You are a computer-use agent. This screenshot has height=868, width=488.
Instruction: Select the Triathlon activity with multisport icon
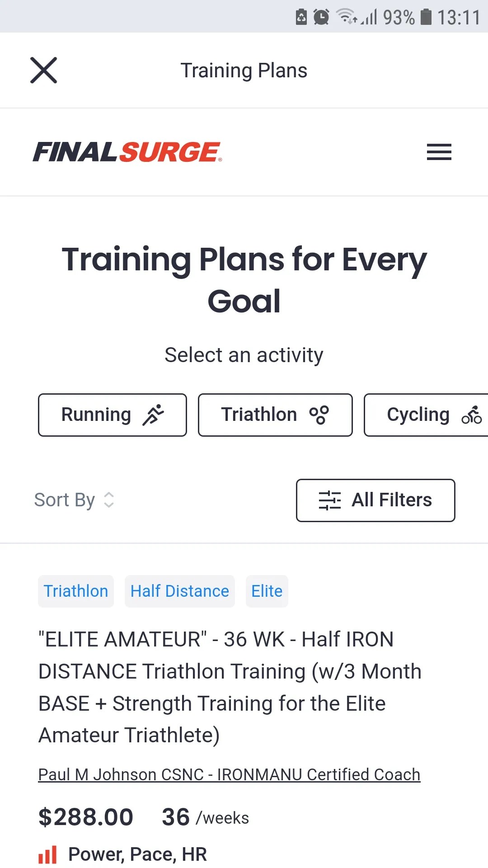[x=275, y=415]
